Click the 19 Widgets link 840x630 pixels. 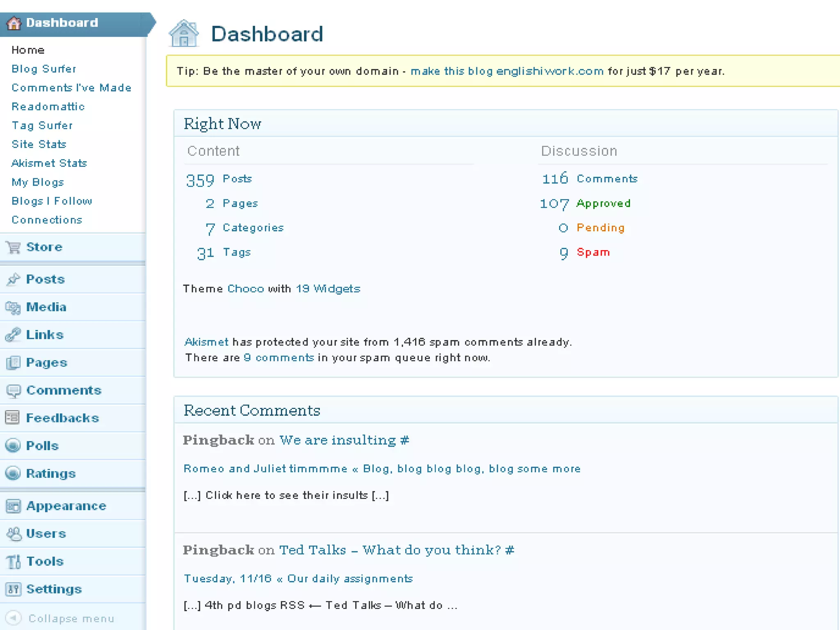pyautogui.click(x=328, y=289)
